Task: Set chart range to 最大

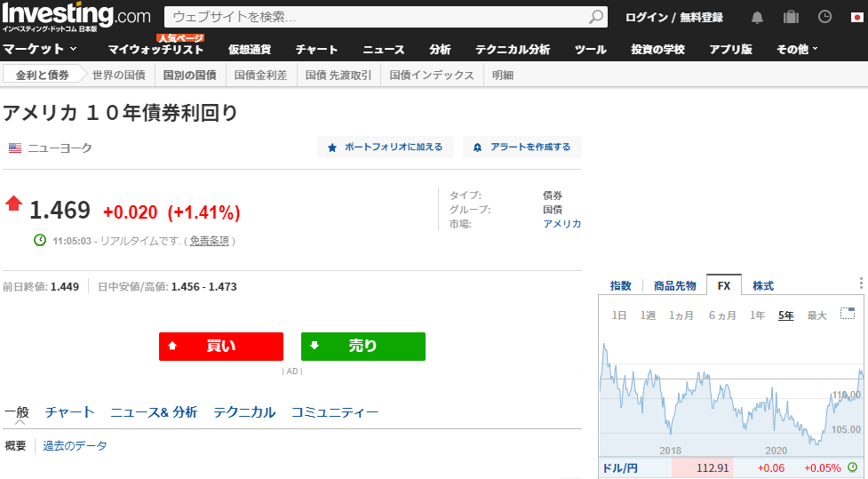Action: 817,315
